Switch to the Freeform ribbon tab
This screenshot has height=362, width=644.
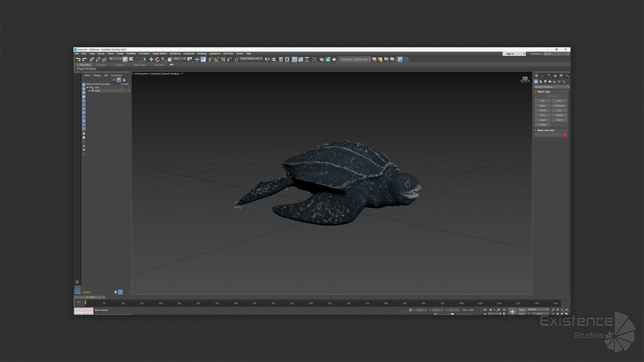(101, 65)
